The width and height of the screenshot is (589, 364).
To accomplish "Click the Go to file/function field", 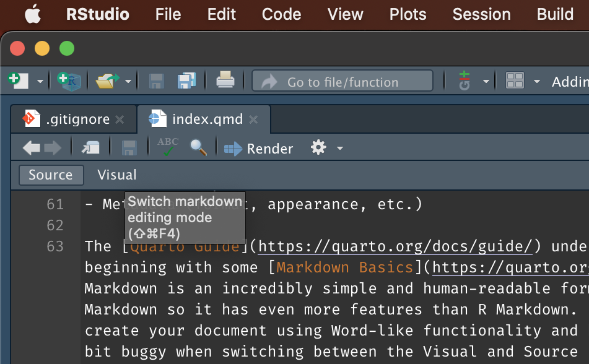I will (342, 81).
